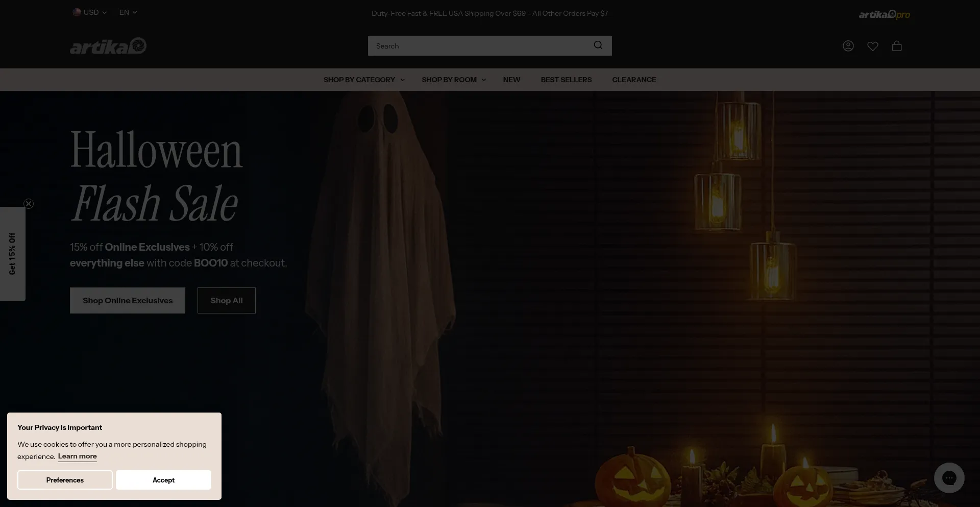
Task: Accept the cookie privacy notice
Action: (x=163, y=480)
